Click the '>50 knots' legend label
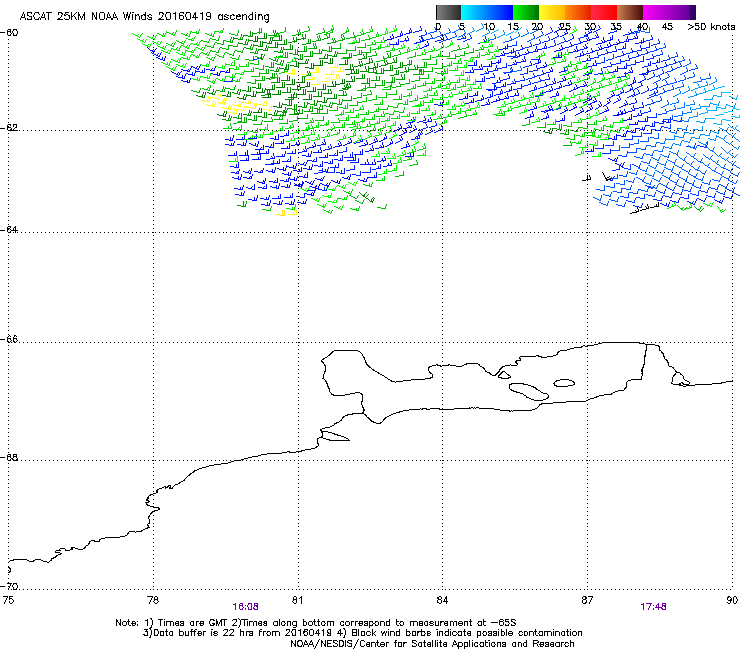 point(711,26)
